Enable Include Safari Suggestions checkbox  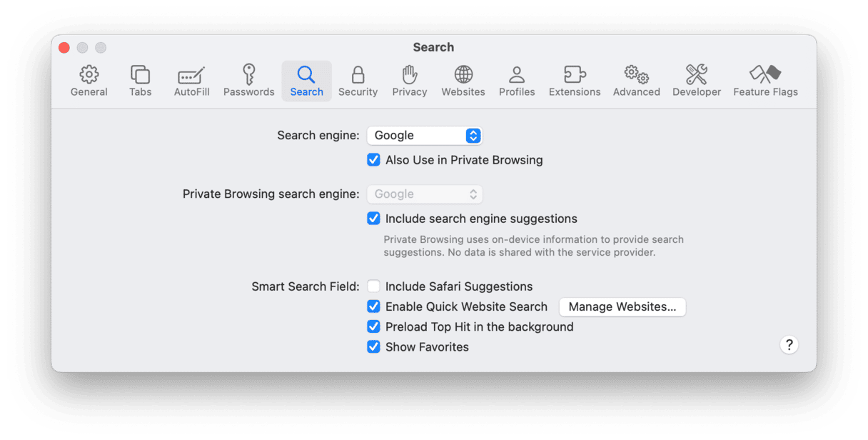click(373, 286)
